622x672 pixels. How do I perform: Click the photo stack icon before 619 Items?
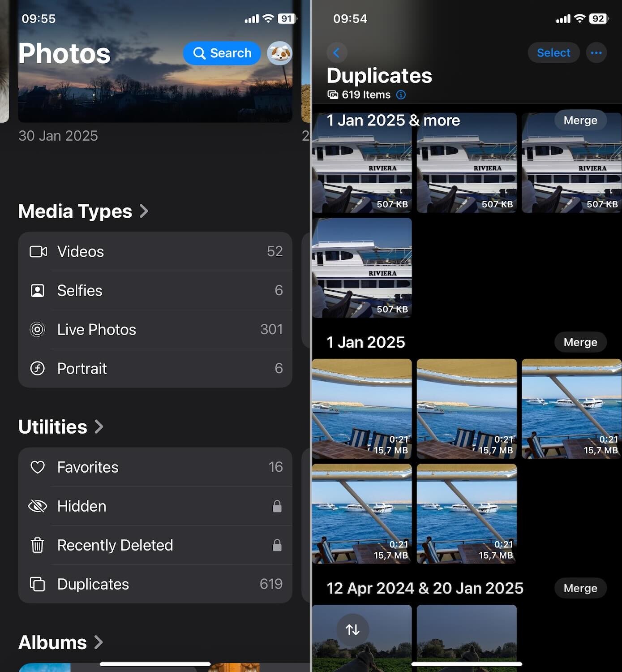(333, 95)
